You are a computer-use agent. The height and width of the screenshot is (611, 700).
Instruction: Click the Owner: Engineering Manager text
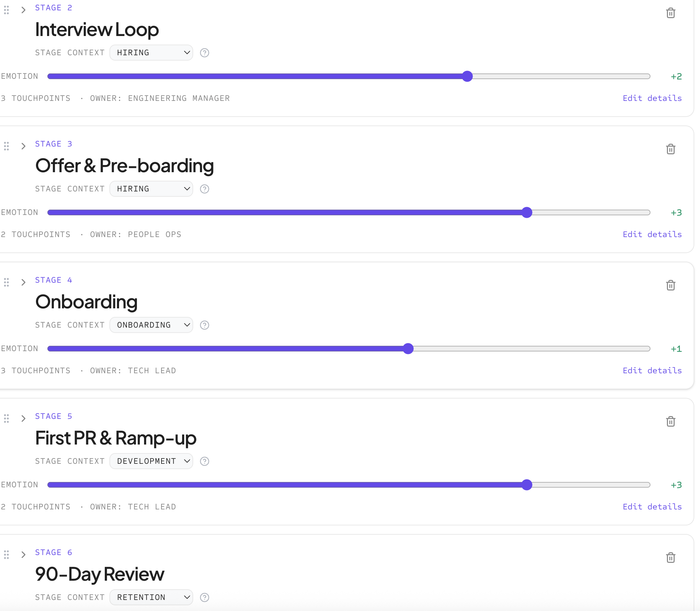point(160,98)
